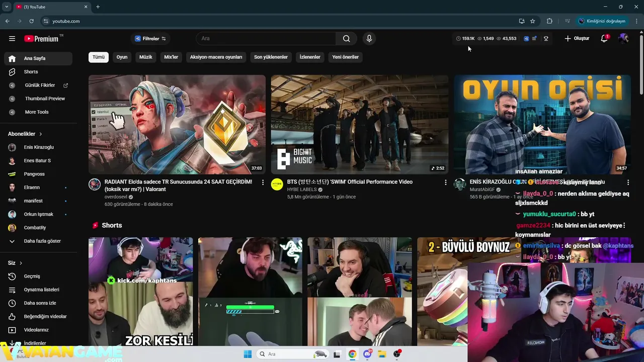The width and height of the screenshot is (644, 362).
Task: Select Aksiyon-macera oyunları chip
Action: click(x=216, y=57)
